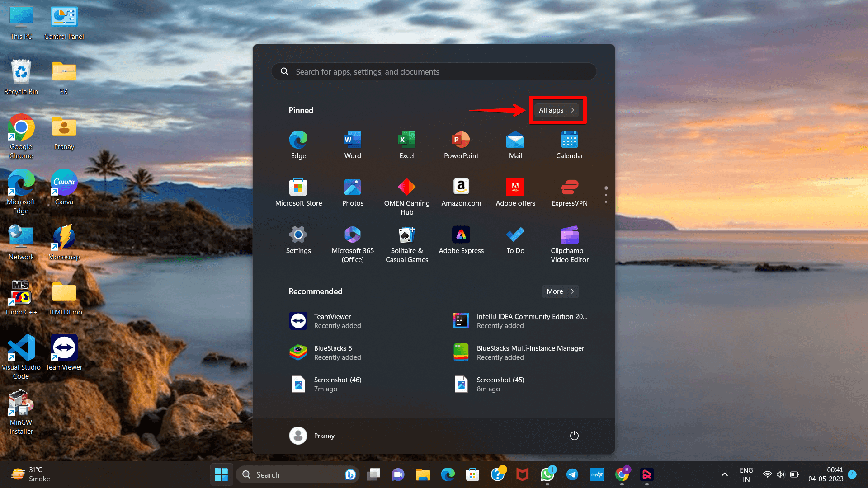868x488 pixels.
Task: Launch Microsoft 365 (Office)
Action: tap(353, 244)
